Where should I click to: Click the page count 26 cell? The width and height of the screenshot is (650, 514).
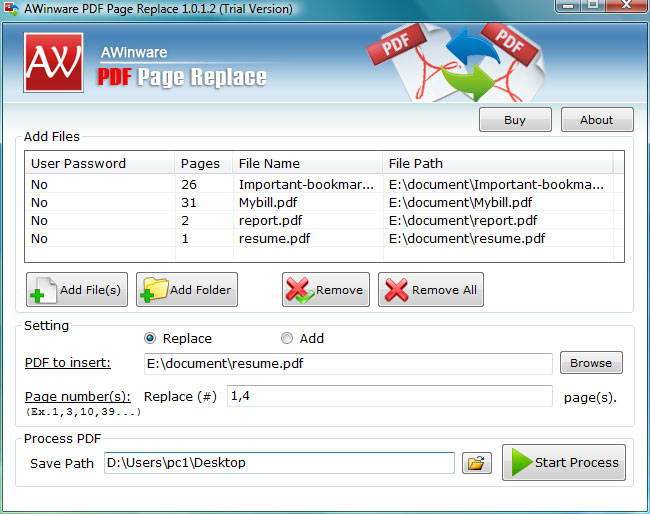tap(189, 184)
